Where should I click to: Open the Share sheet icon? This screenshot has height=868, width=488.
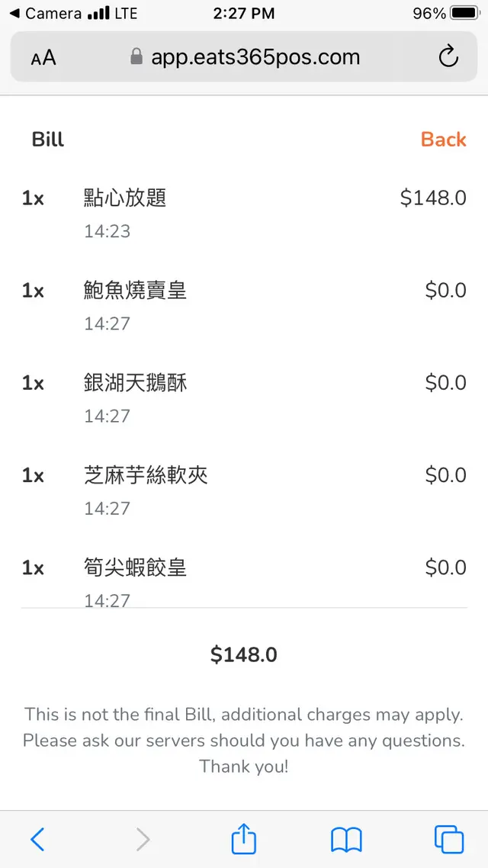244,839
